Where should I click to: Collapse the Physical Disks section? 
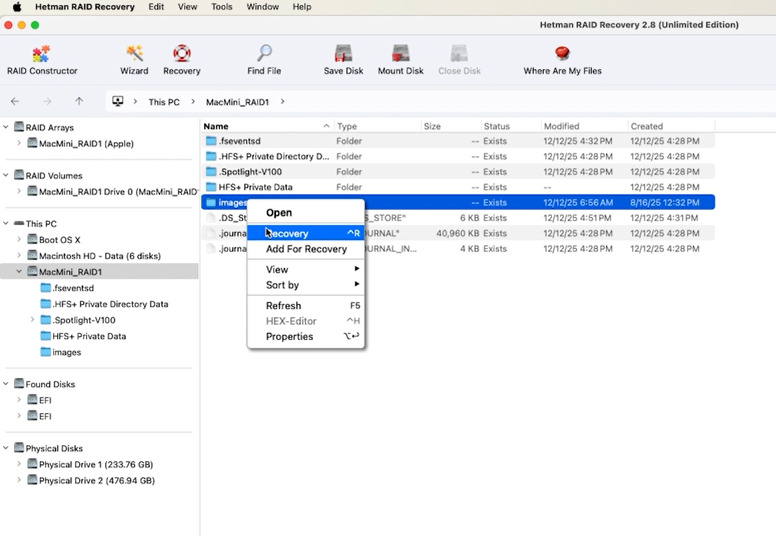tap(6, 448)
